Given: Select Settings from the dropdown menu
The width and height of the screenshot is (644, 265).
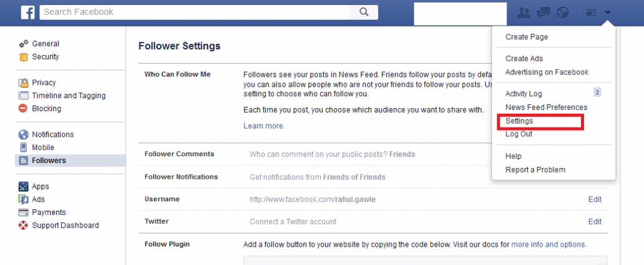Looking at the screenshot, I should click(519, 121).
